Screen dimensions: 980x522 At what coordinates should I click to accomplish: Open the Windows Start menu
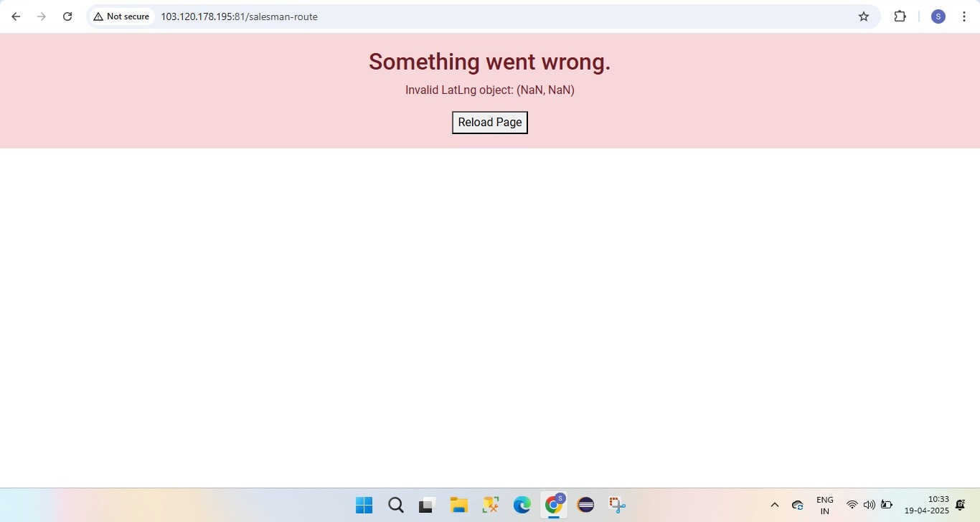pos(364,505)
